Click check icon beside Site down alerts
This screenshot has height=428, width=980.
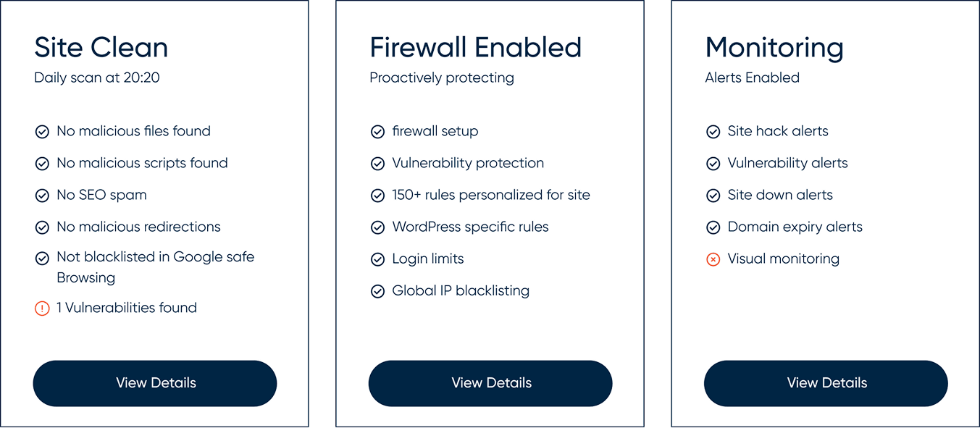pos(713,196)
